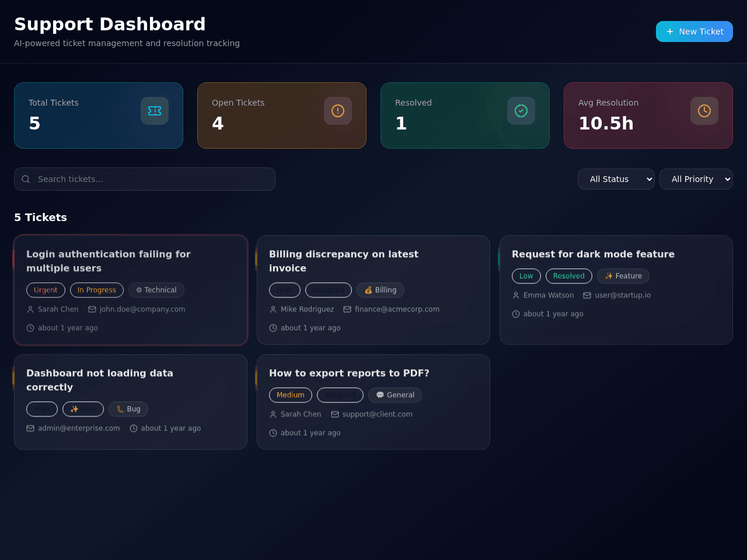
Task: Open the Login authentication failing ticket title
Action: 109,261
